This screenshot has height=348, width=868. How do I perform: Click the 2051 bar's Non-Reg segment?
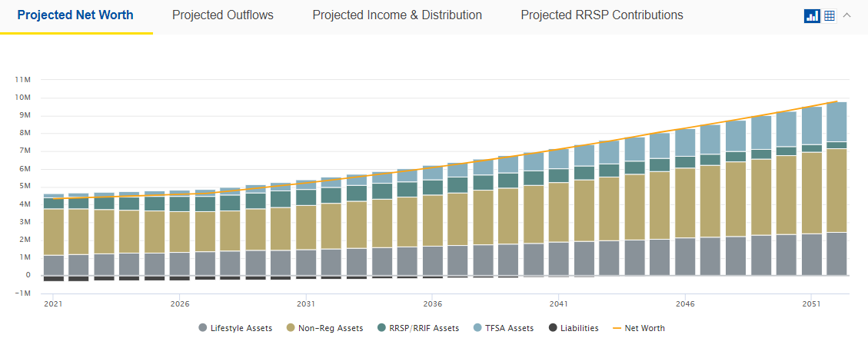(812, 192)
